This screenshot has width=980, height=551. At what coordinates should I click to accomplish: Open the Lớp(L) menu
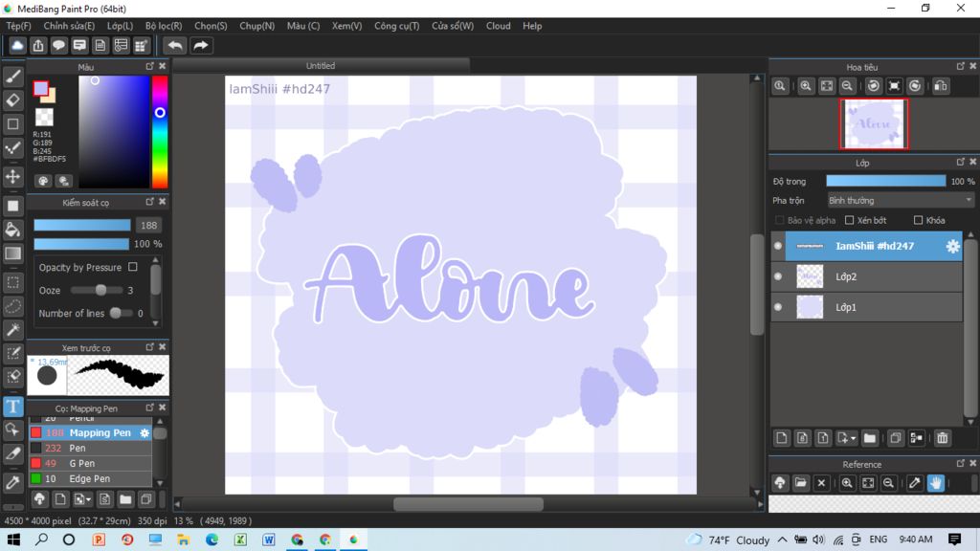(x=120, y=26)
